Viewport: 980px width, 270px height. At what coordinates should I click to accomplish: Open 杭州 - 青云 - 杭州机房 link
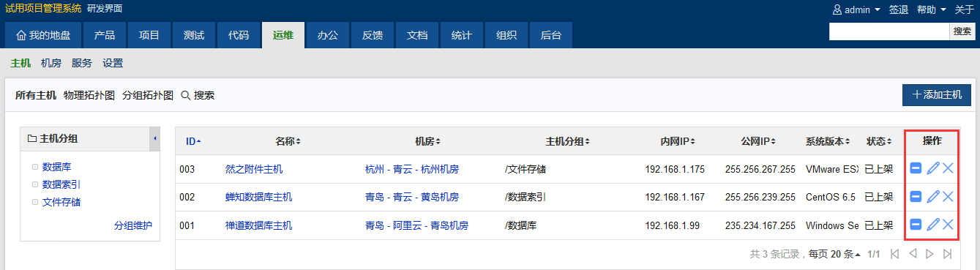412,169
